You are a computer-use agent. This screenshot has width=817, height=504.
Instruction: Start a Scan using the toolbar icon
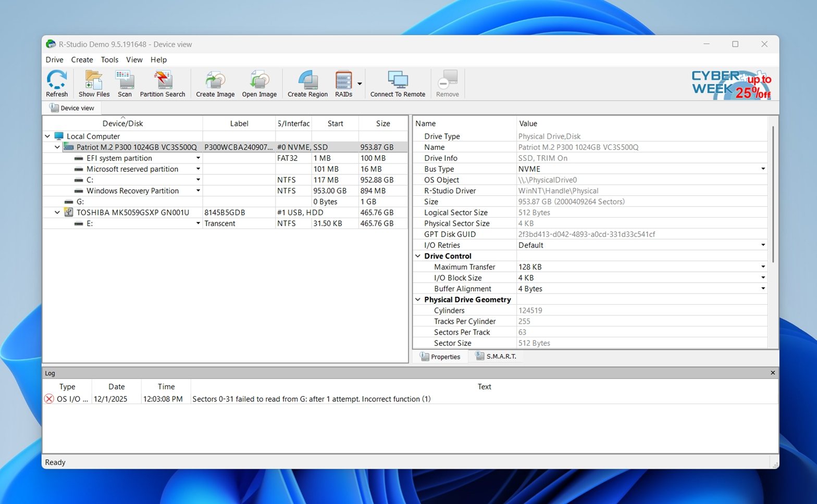coord(125,83)
